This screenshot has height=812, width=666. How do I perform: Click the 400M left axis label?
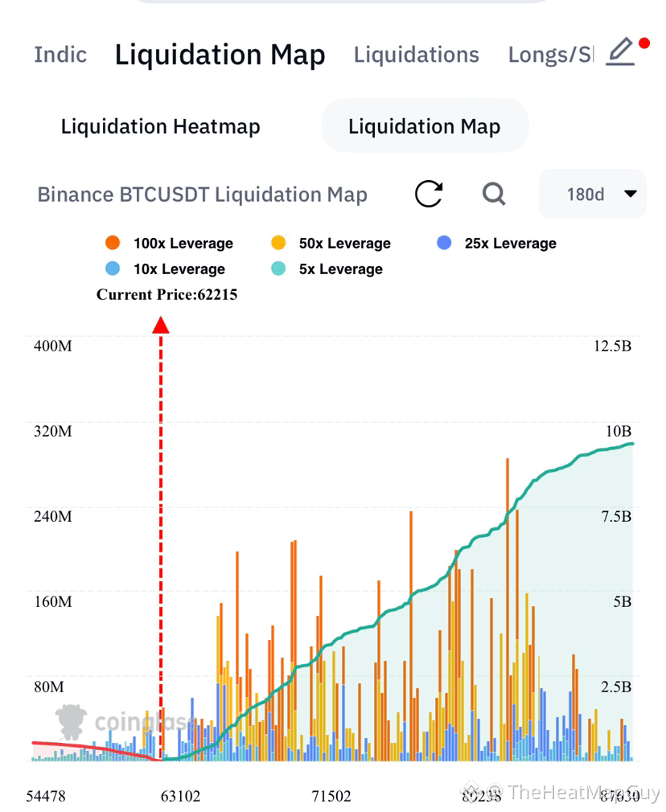point(53,346)
